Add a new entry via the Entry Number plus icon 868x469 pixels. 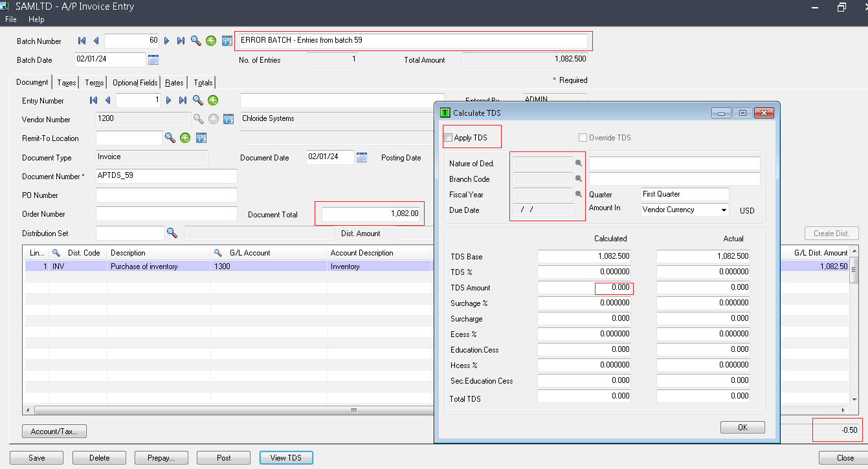[212, 100]
